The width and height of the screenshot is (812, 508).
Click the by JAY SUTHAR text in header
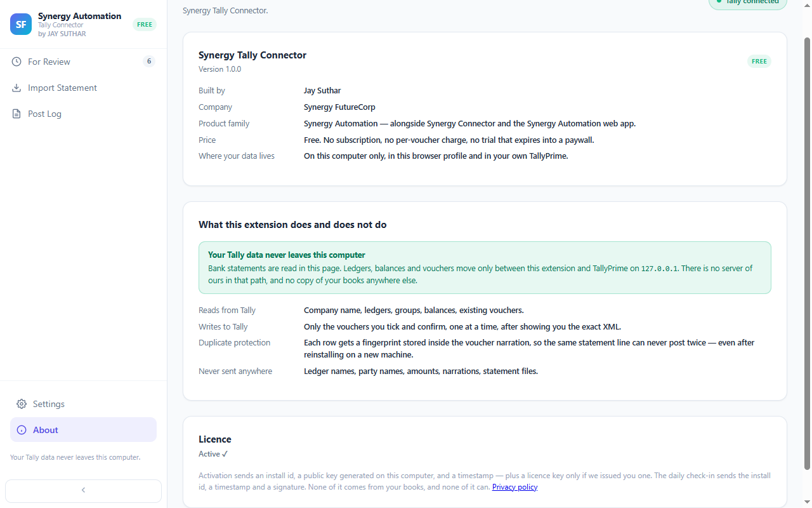(62, 34)
